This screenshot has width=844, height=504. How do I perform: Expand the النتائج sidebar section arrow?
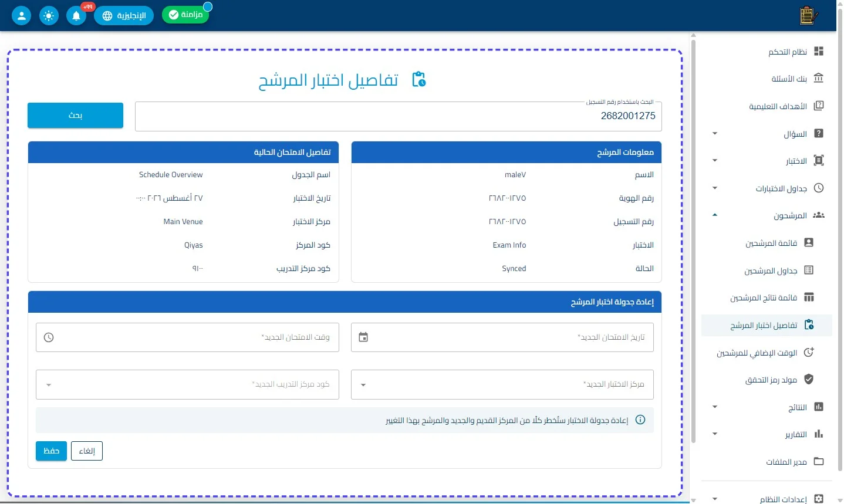pos(715,407)
